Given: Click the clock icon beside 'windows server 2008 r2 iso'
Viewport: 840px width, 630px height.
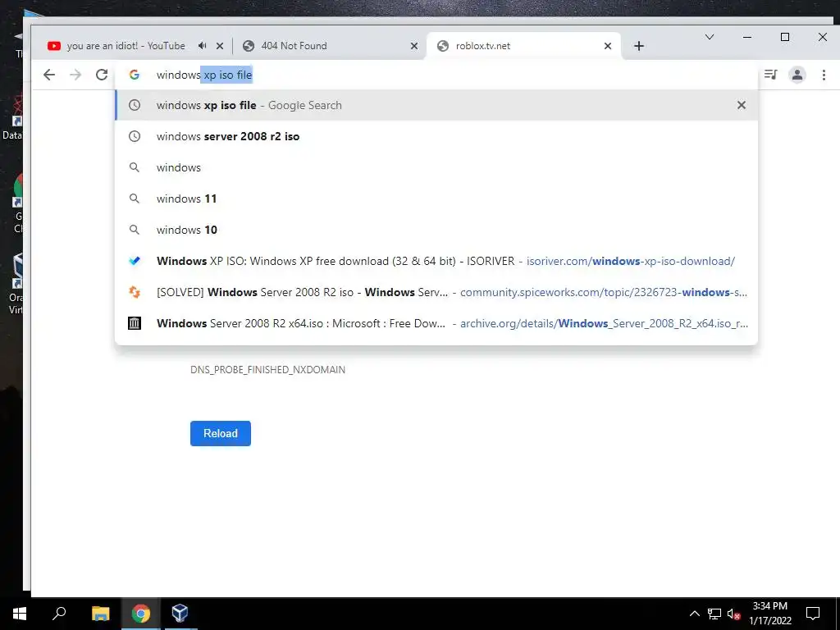Looking at the screenshot, I should pyautogui.click(x=135, y=136).
